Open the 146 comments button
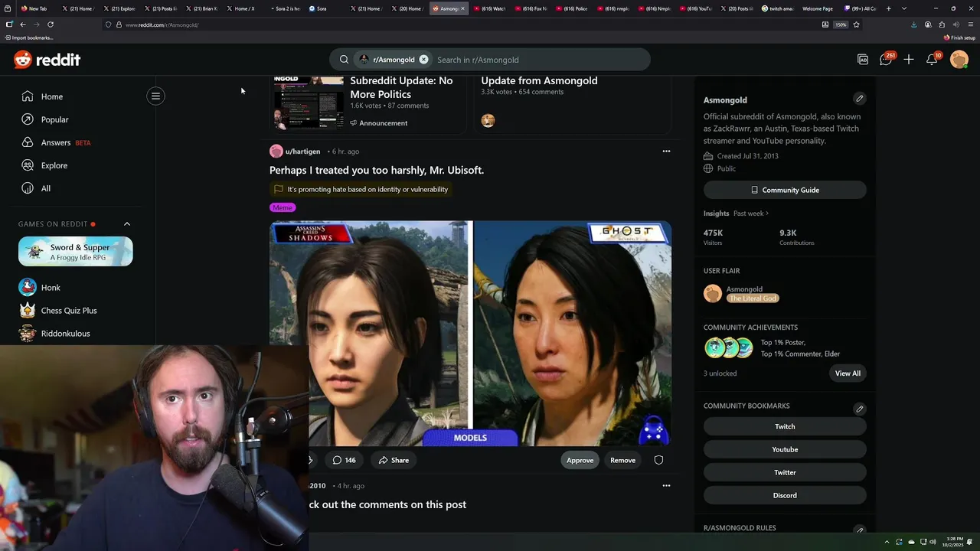 click(345, 460)
